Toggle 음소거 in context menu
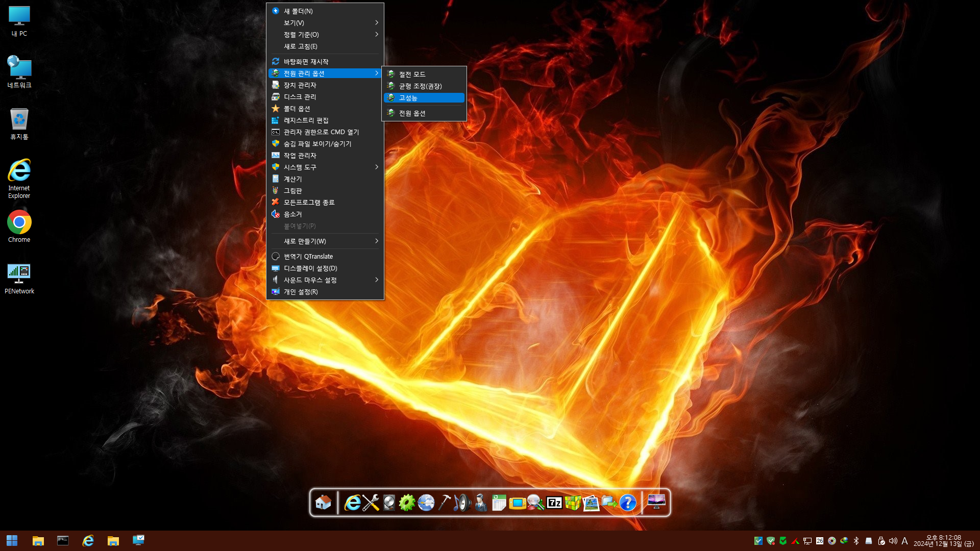 point(325,214)
